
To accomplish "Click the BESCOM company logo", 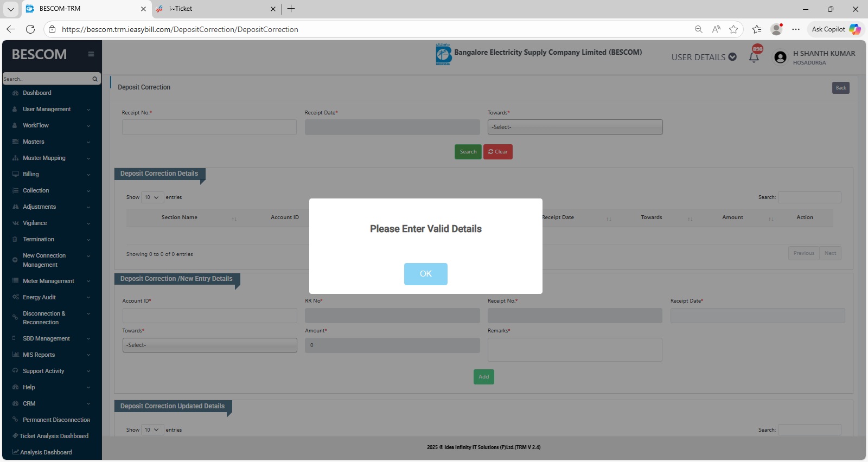I will point(443,54).
